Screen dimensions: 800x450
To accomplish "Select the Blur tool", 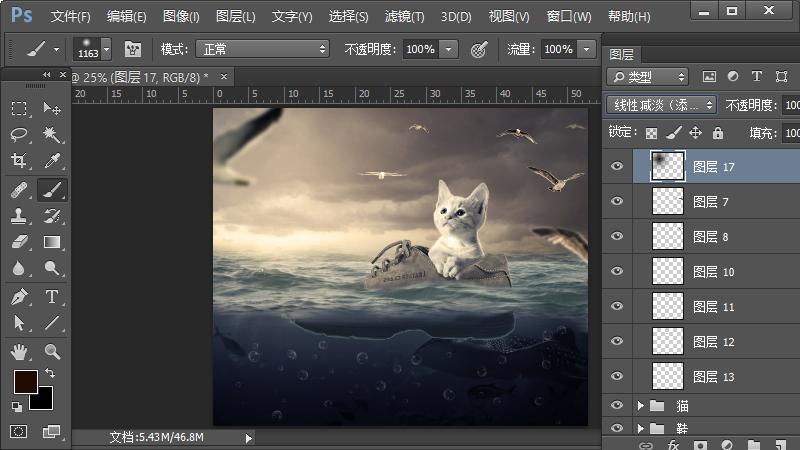I will coord(19,268).
